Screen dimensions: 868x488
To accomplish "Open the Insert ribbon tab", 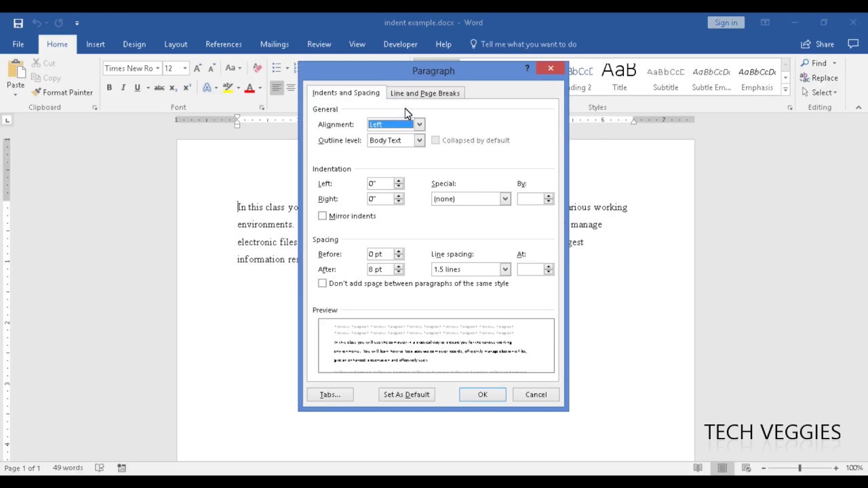I will [96, 44].
